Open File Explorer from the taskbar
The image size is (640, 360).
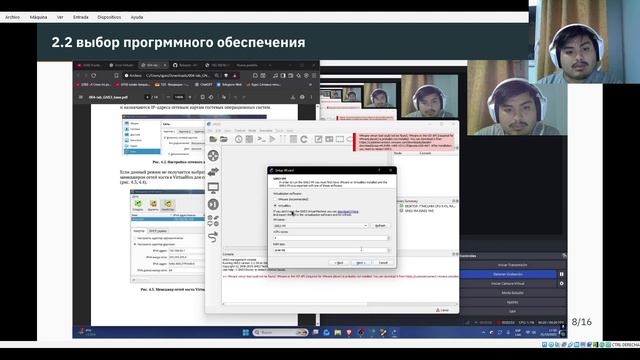[x=338, y=333]
